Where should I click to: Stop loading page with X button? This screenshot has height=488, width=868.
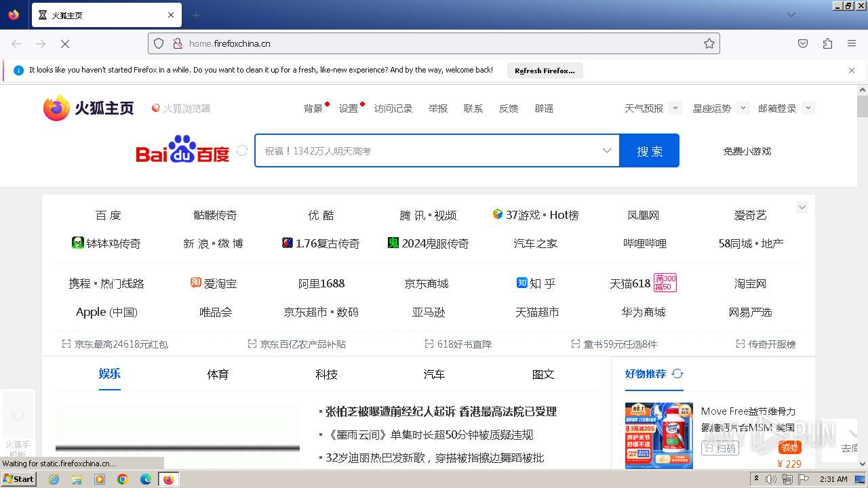65,43
